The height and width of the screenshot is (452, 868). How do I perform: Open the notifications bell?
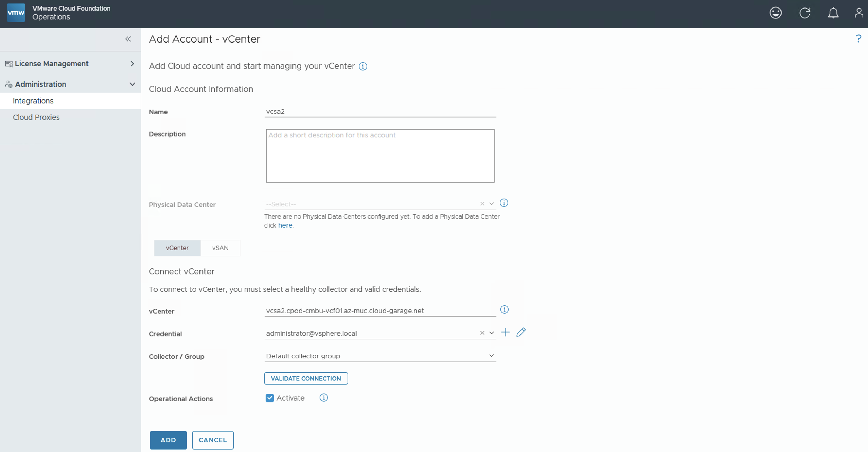(x=833, y=13)
